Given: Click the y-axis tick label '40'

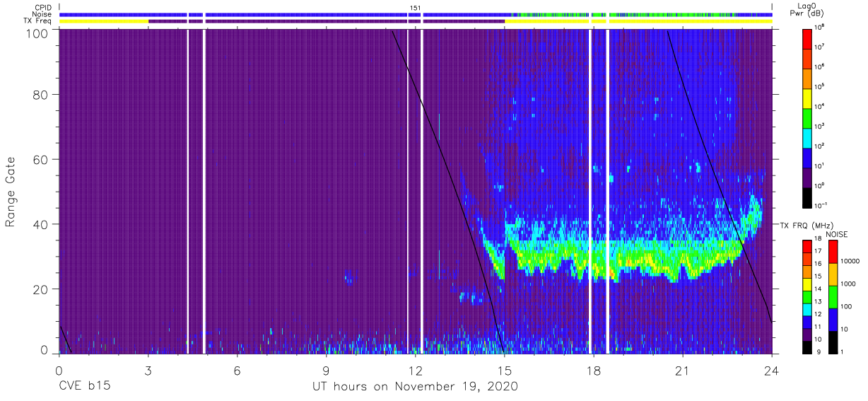Looking at the screenshot, I should (41, 224).
